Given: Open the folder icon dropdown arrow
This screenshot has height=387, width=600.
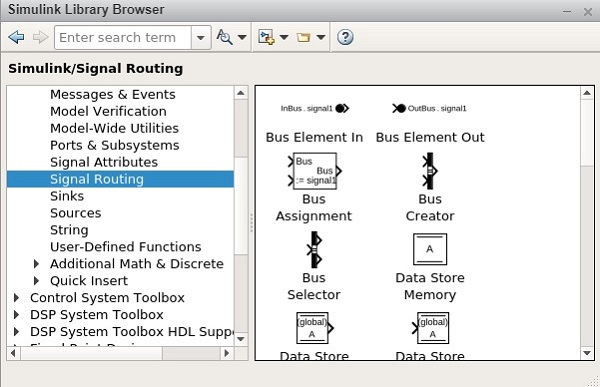Looking at the screenshot, I should coord(321,37).
